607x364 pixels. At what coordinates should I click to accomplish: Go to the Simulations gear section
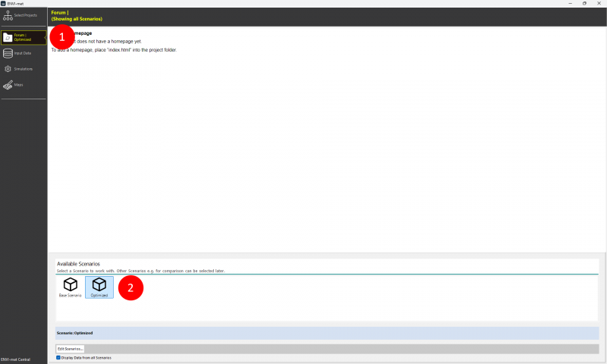23,69
